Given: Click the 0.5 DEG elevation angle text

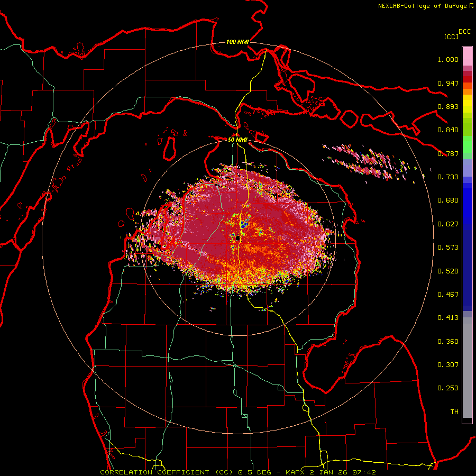Looking at the screenshot, I should click(x=255, y=472).
